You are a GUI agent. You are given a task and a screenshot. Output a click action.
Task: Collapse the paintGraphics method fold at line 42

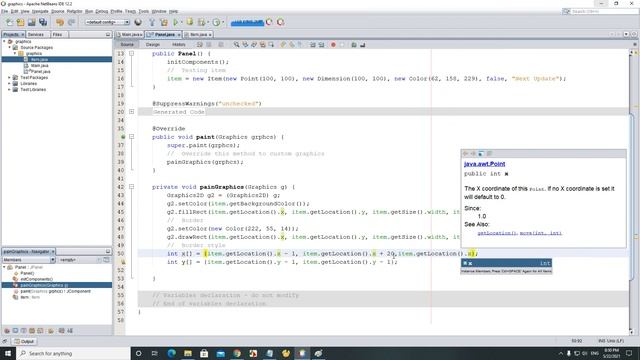click(x=131, y=187)
